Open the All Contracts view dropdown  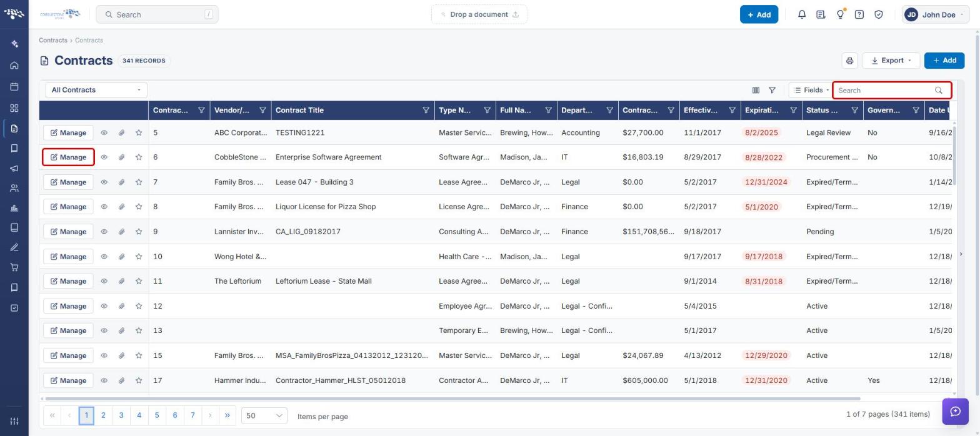[x=96, y=90]
